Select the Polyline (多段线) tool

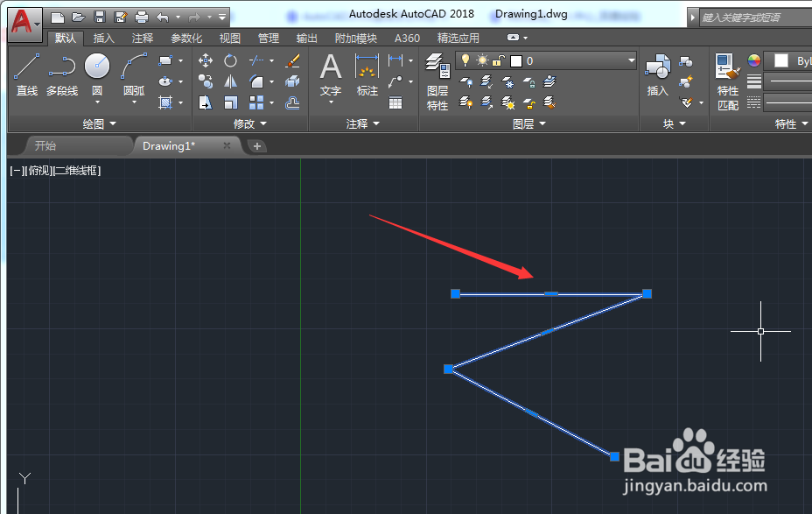(x=62, y=74)
